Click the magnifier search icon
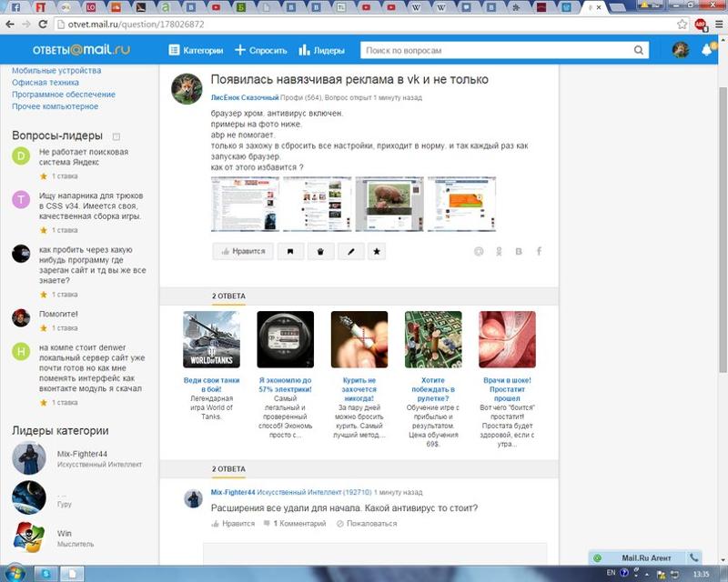Screen dimensions: 728x582 [639, 50]
